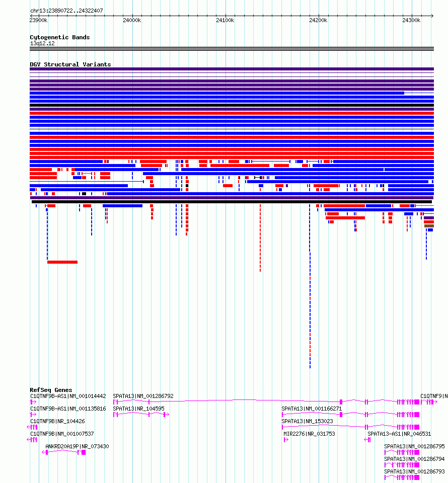Open the ANKRD20A19P|NR_073430 gene label
448x483 pixels.
[77, 447]
